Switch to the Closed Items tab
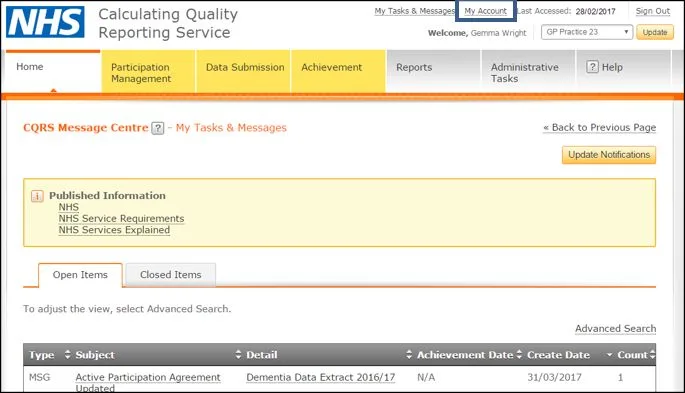 pyautogui.click(x=171, y=275)
